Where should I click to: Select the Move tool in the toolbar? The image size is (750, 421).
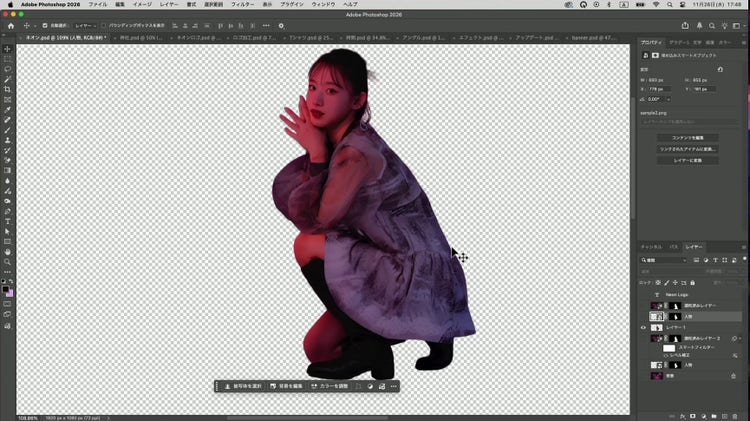[x=8, y=49]
